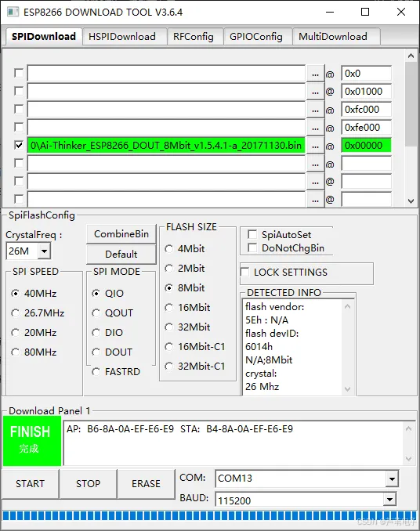The height and width of the screenshot is (531, 420).
Task: Click the 0x01000 address field
Action: tap(366, 92)
